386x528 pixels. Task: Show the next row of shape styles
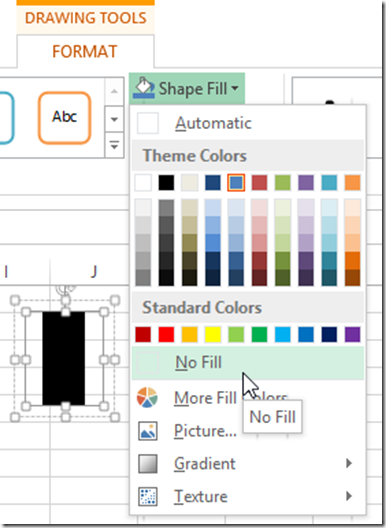(114, 119)
